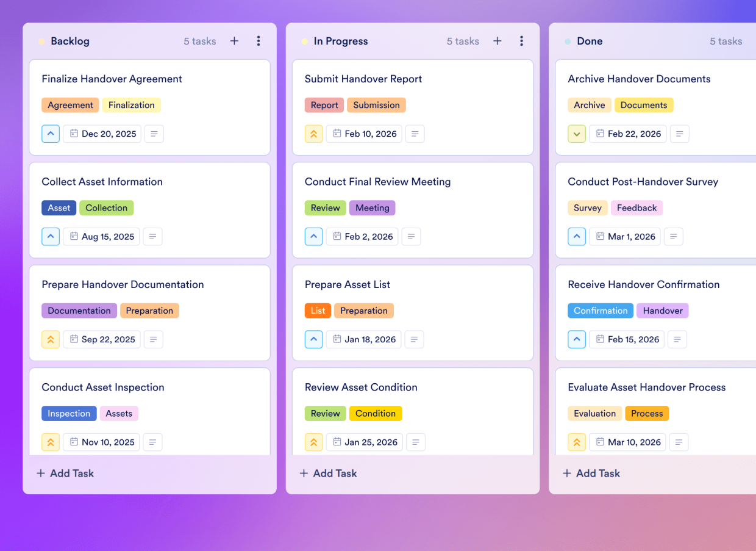Click Add Task in the Done column

point(591,473)
